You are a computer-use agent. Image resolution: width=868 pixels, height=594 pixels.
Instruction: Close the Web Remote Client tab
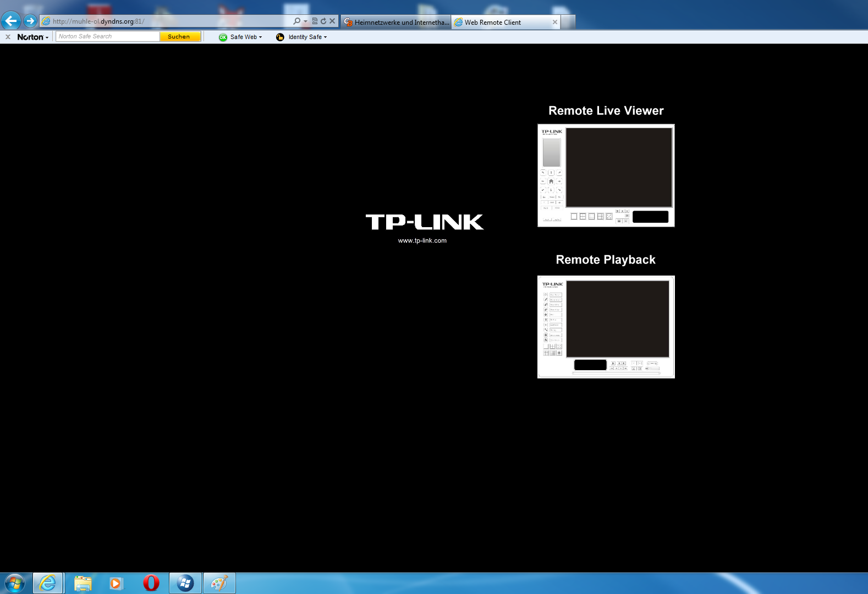[x=555, y=22]
